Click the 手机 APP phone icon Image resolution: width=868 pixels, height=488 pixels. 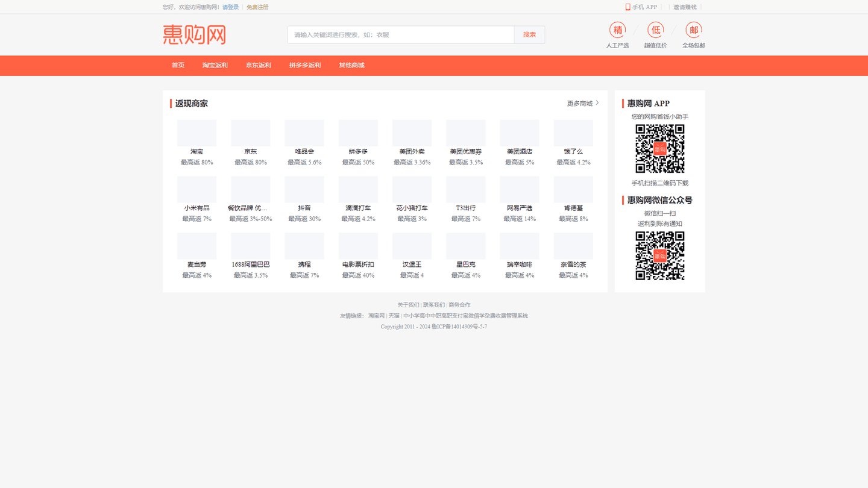point(627,7)
